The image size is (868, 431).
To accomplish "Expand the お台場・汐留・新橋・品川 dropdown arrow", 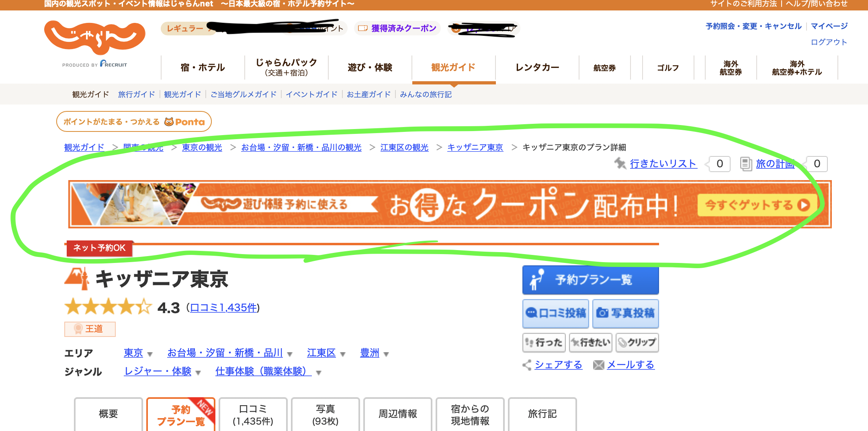I will (x=290, y=354).
